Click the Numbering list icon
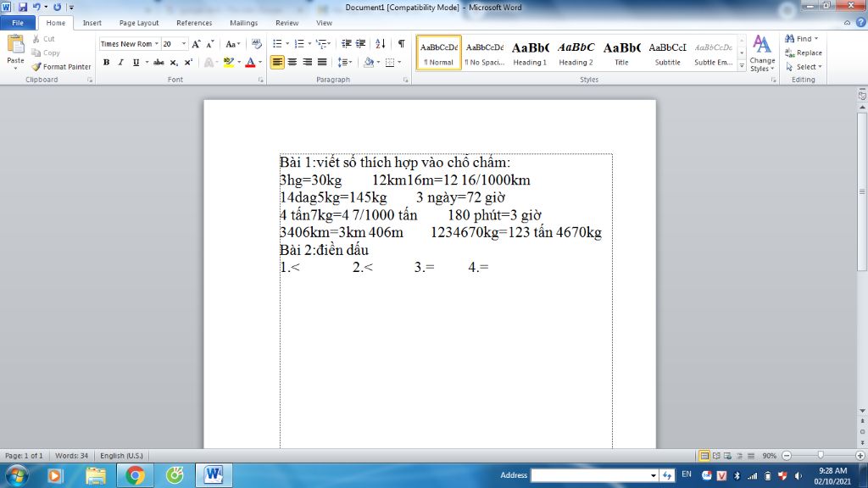Image resolution: width=868 pixels, height=488 pixels. click(x=299, y=44)
